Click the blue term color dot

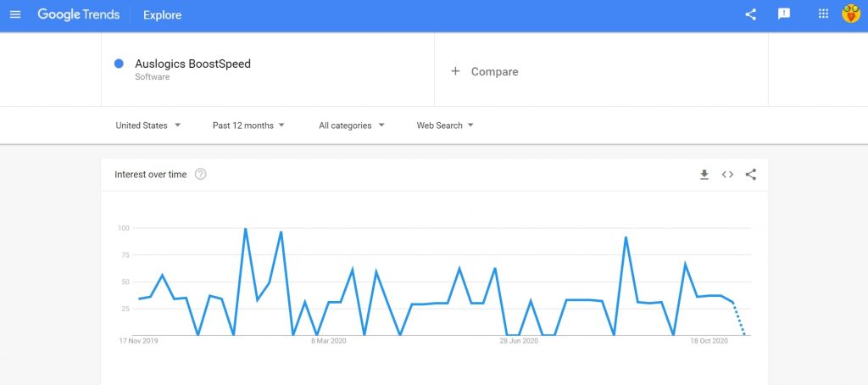(x=119, y=64)
